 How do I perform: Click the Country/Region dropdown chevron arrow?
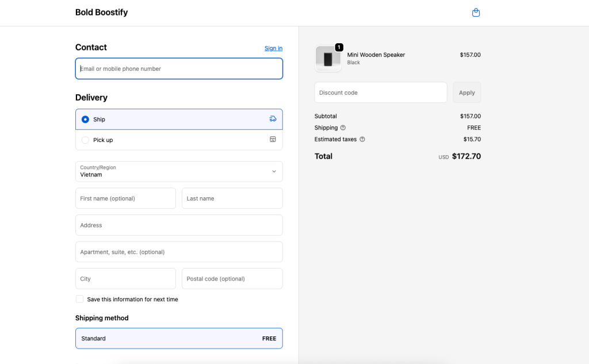[274, 171]
